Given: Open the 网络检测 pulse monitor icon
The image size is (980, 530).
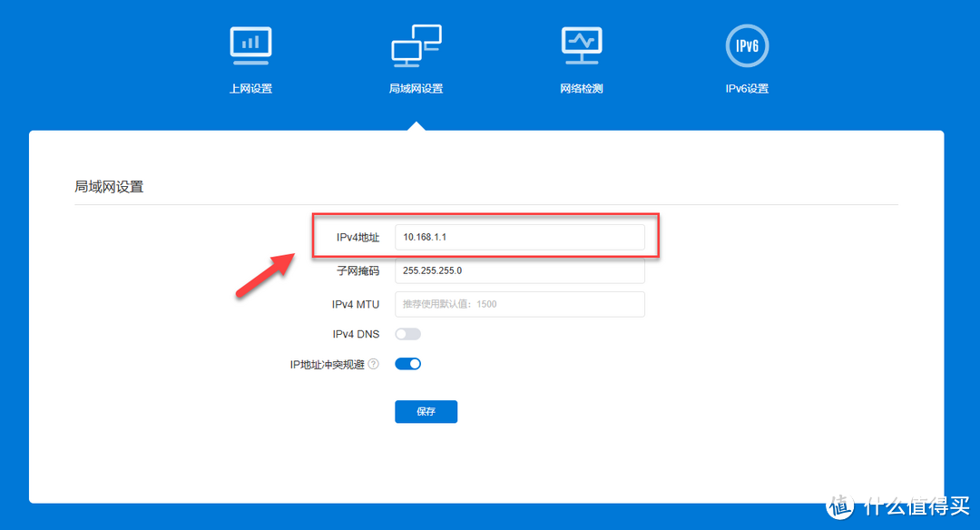Looking at the screenshot, I should (582, 45).
